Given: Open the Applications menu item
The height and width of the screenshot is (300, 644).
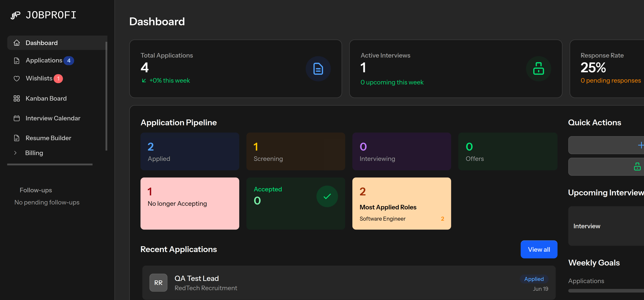Looking at the screenshot, I should tap(44, 60).
